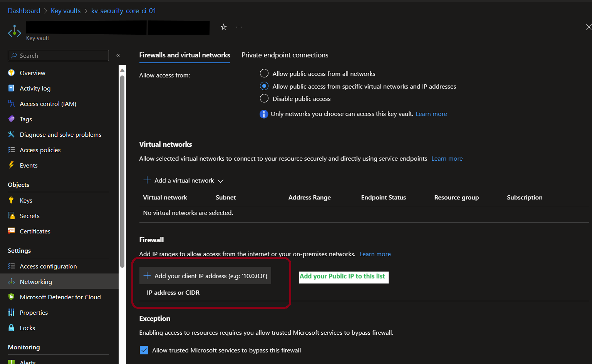The image size is (592, 364).
Task: Click the Subscription column header
Action: pos(525,197)
